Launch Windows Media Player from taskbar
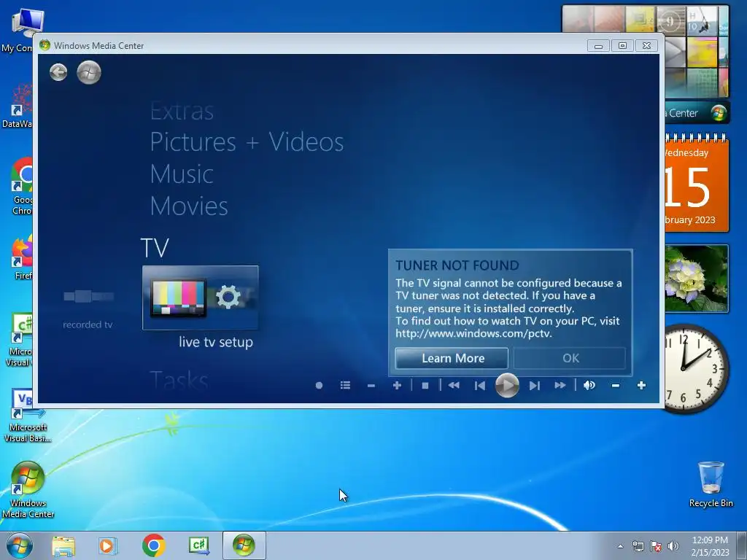Image resolution: width=747 pixels, height=560 pixels. point(108,545)
